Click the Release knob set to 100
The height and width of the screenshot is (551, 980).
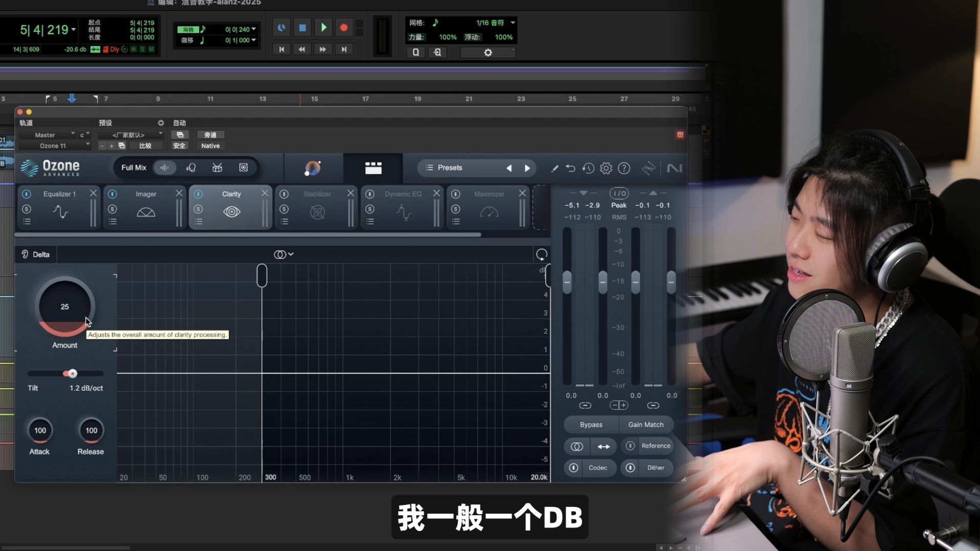point(91,430)
